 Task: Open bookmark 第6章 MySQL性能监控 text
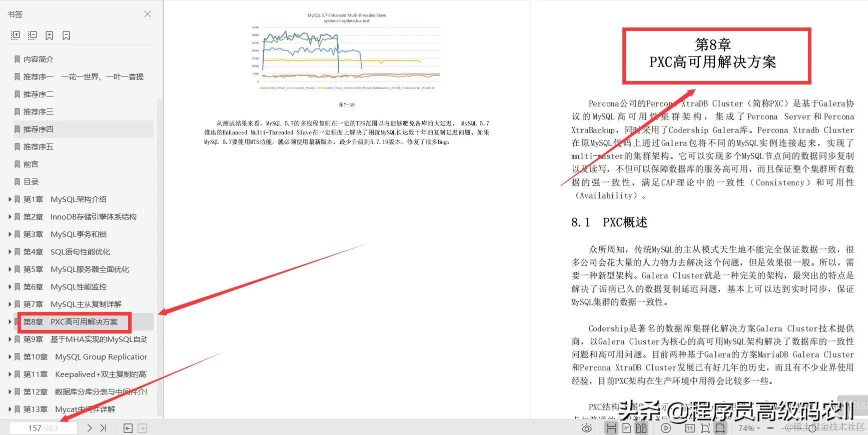[x=65, y=286]
